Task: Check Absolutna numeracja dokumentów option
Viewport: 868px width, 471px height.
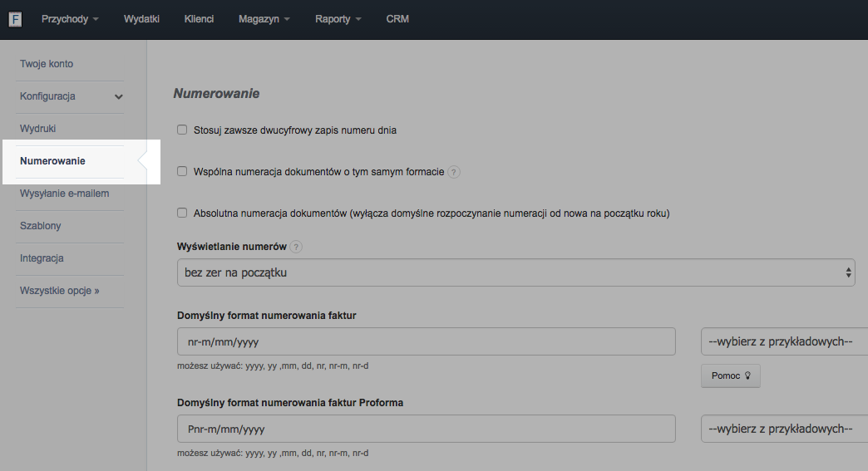Action: pyautogui.click(x=182, y=213)
